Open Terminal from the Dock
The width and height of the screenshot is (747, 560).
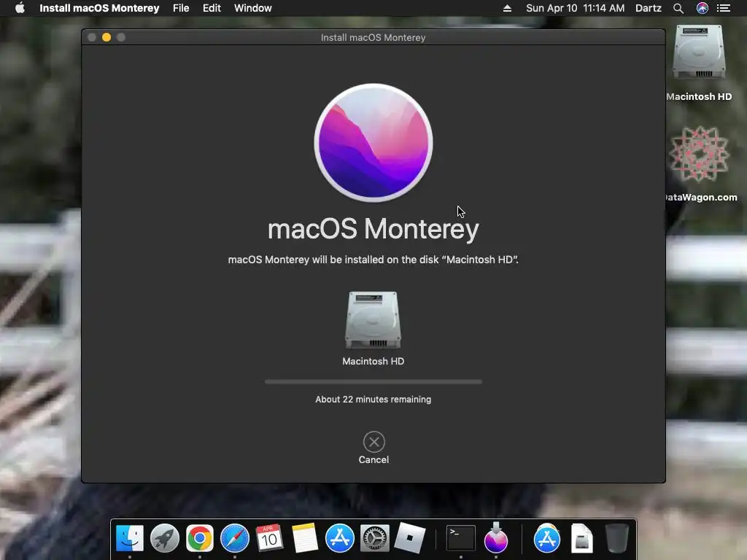[x=461, y=538]
